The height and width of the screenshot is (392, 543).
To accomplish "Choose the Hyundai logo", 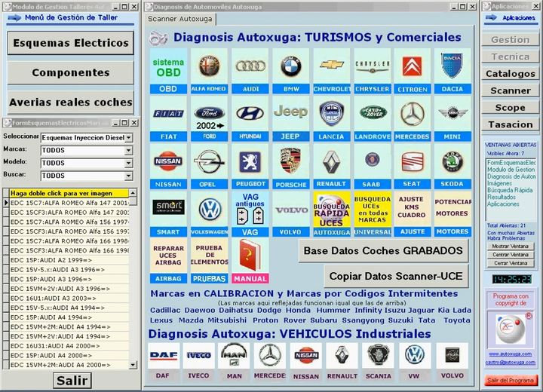I will click(250, 115).
